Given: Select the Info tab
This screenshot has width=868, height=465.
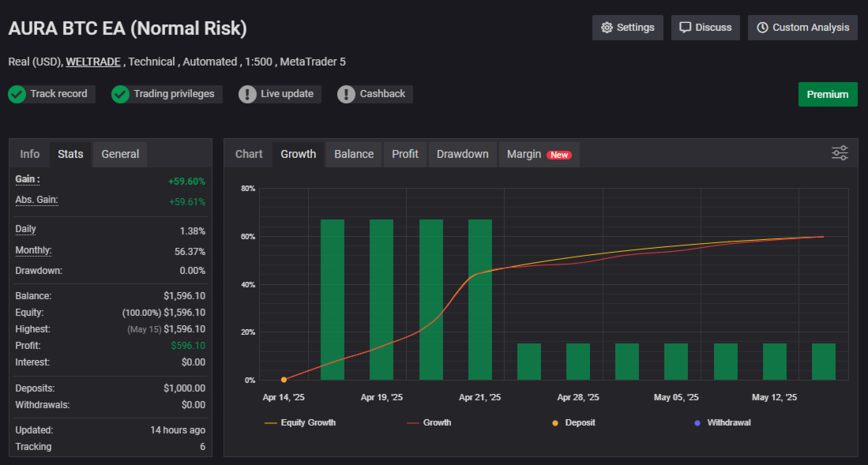Looking at the screenshot, I should point(30,154).
